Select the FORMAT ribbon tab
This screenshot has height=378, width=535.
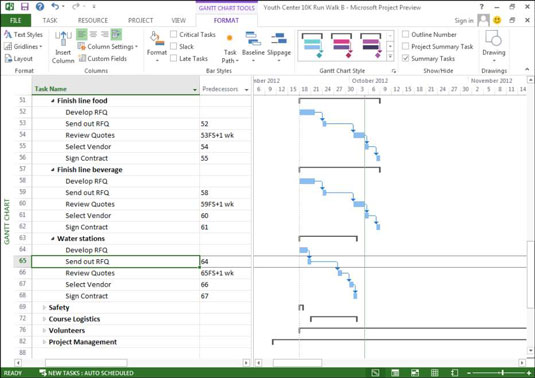(226, 20)
